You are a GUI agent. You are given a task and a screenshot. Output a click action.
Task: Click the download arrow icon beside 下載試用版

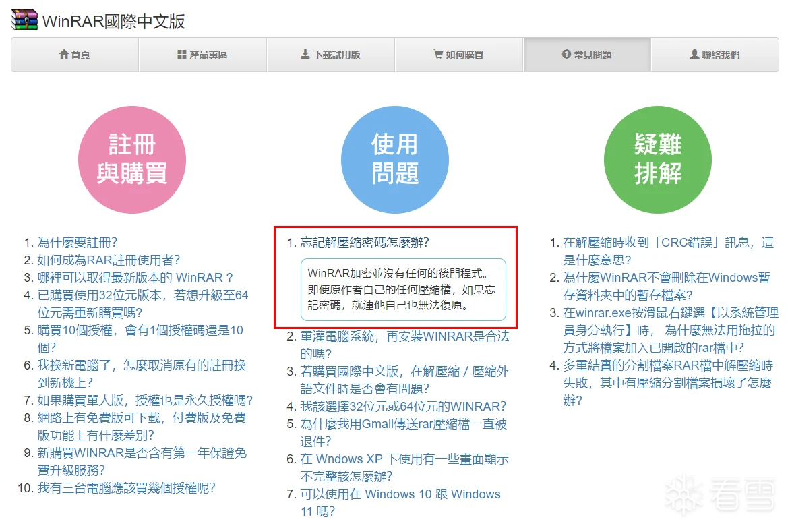tap(305, 55)
